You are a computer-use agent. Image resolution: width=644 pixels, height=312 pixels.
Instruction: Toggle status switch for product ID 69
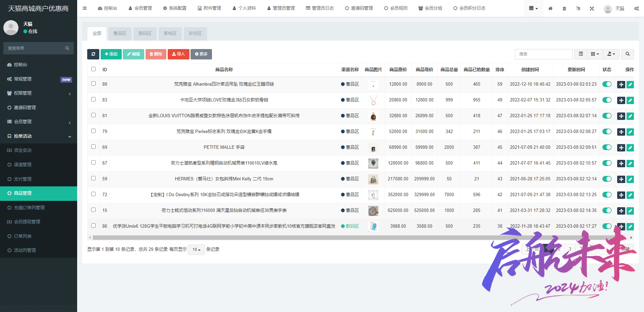607,147
